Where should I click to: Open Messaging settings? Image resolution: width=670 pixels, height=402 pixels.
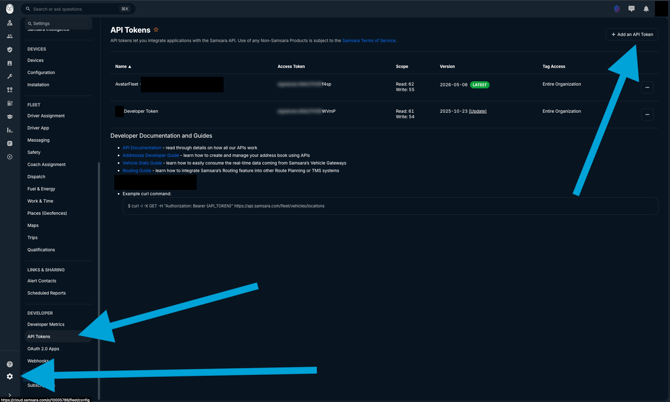(x=38, y=140)
